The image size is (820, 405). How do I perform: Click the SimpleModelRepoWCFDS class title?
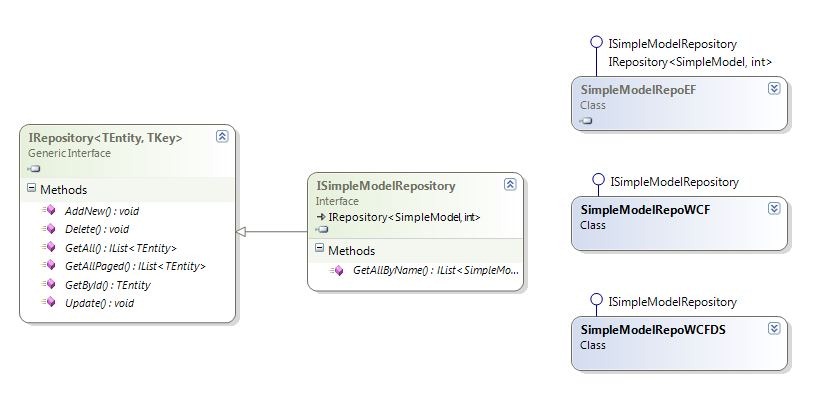coord(653,330)
